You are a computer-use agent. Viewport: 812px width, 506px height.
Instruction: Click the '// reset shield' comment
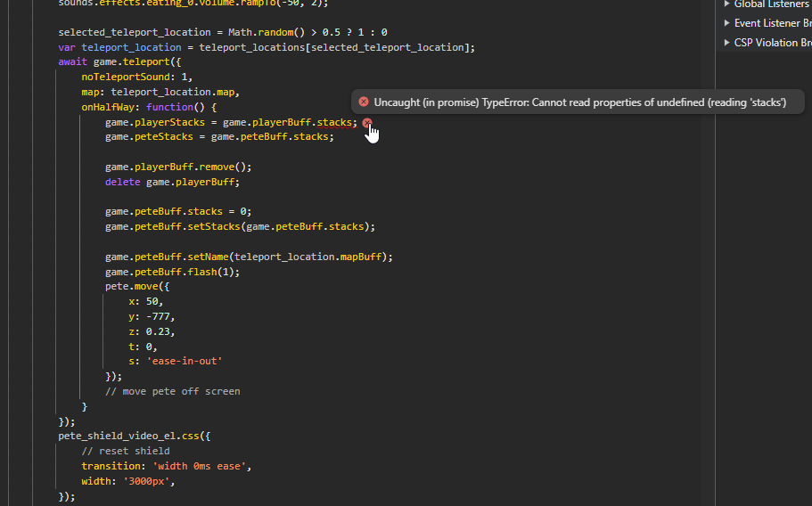point(126,451)
